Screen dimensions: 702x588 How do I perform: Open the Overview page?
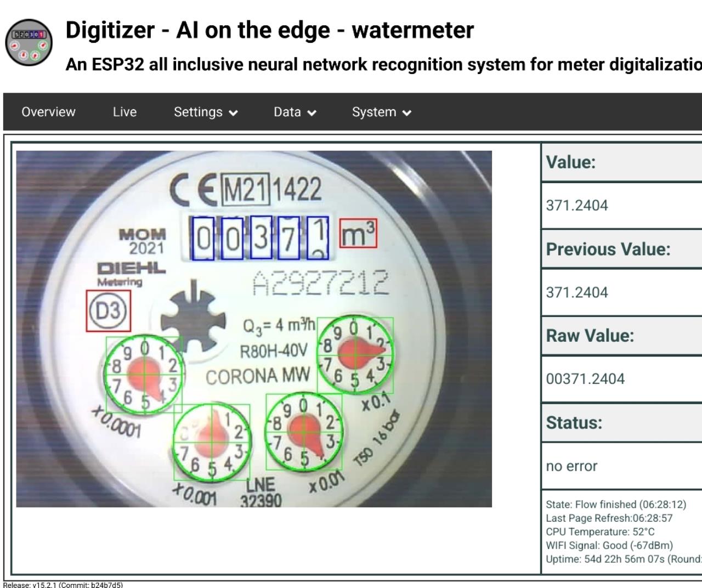click(x=48, y=112)
